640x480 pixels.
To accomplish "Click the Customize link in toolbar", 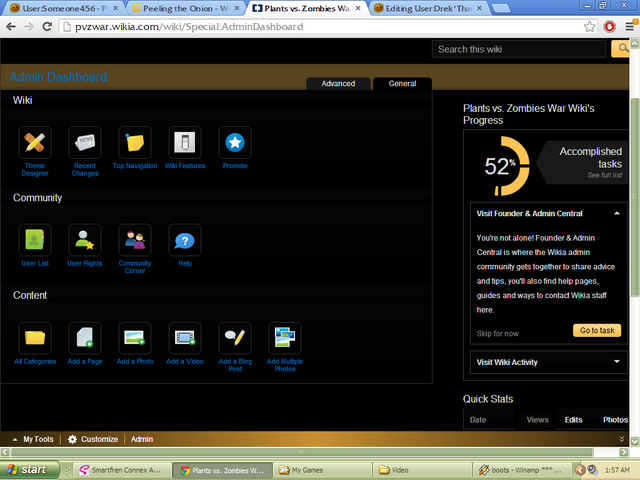I will click(99, 439).
